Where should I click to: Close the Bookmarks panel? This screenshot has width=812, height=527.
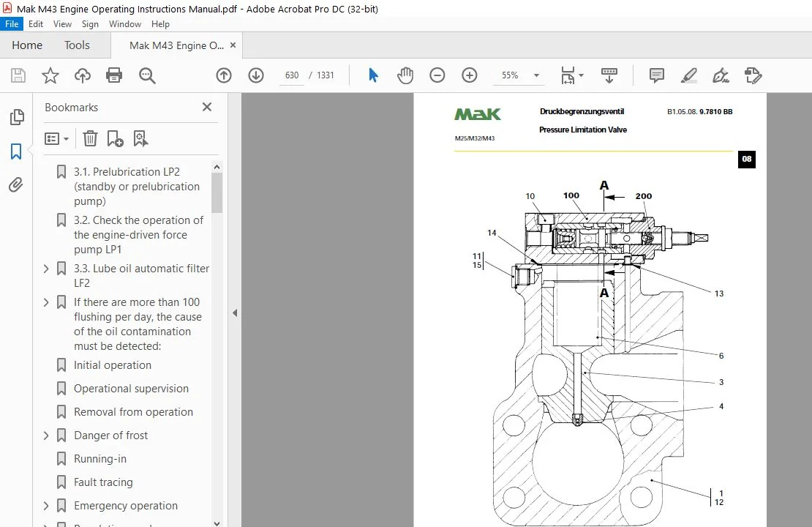point(207,107)
